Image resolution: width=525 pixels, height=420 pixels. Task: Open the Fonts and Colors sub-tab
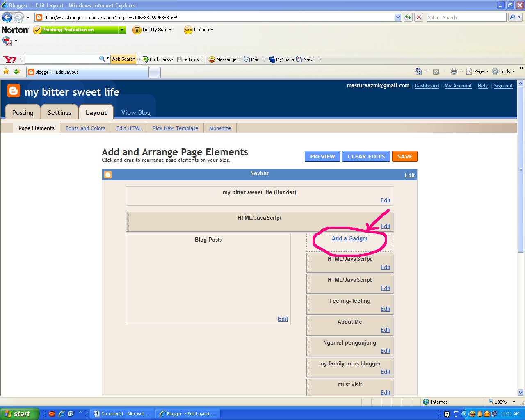[85, 128]
